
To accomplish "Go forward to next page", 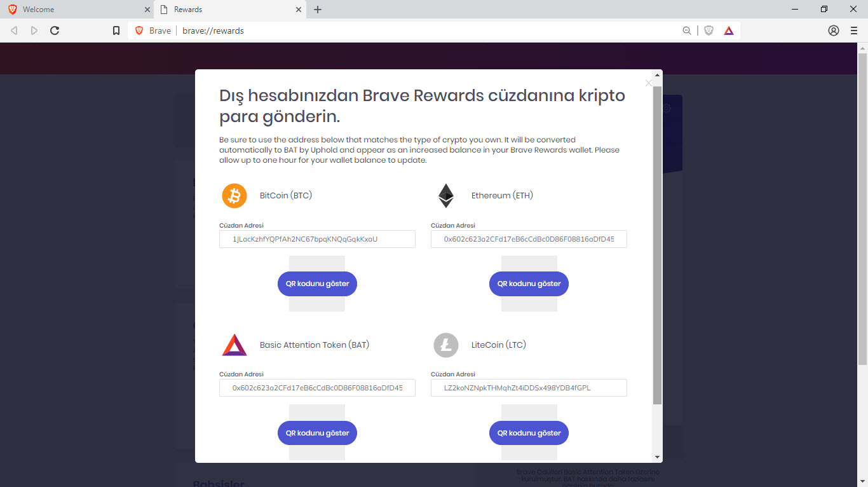I will click(x=34, y=31).
